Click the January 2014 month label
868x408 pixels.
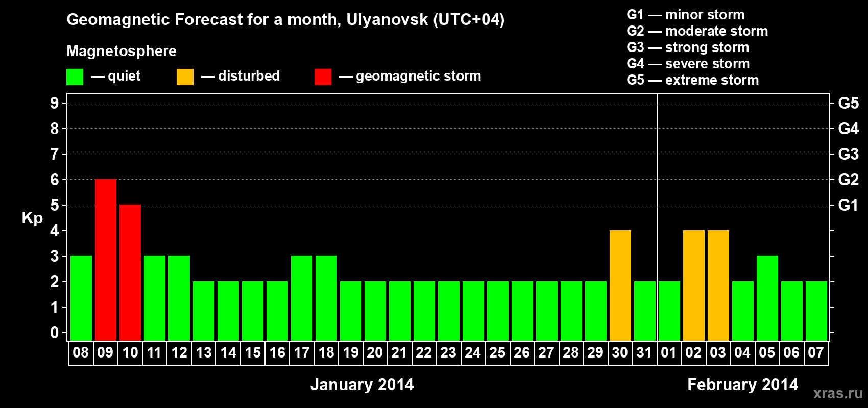point(362,385)
